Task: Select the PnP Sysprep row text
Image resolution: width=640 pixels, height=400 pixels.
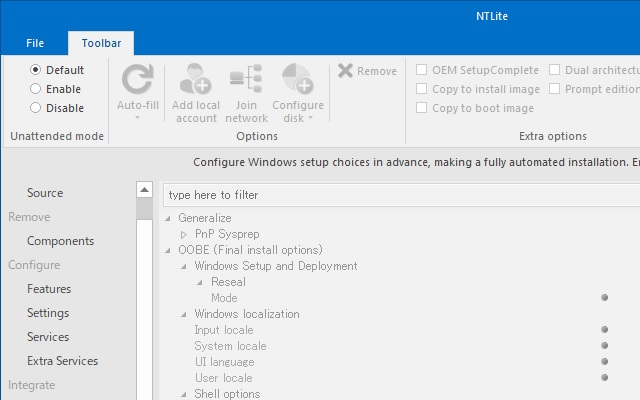Action: click(227, 234)
